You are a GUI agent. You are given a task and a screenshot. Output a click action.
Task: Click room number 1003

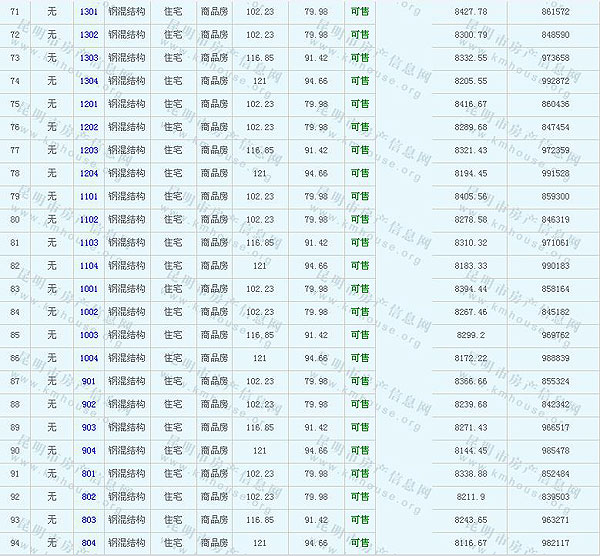(89, 335)
